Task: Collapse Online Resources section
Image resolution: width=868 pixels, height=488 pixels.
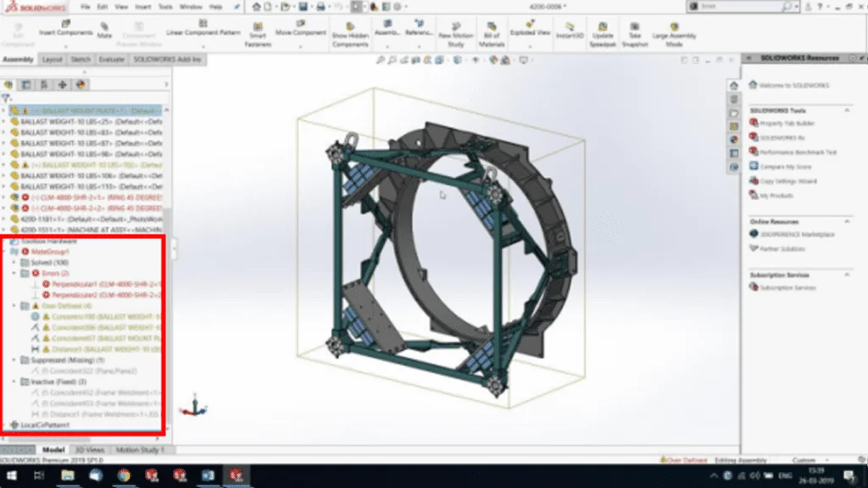Action: tap(847, 221)
